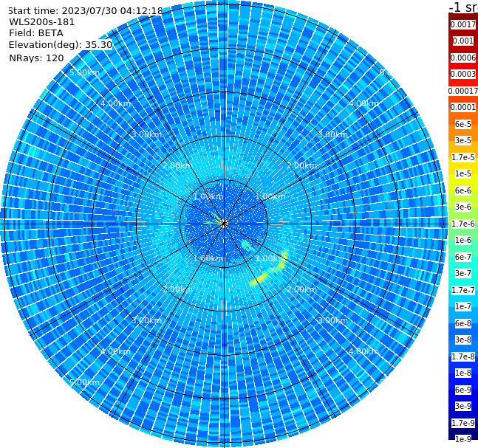
Task: Click the upper-right 2.00km ring label
Action: (302, 165)
